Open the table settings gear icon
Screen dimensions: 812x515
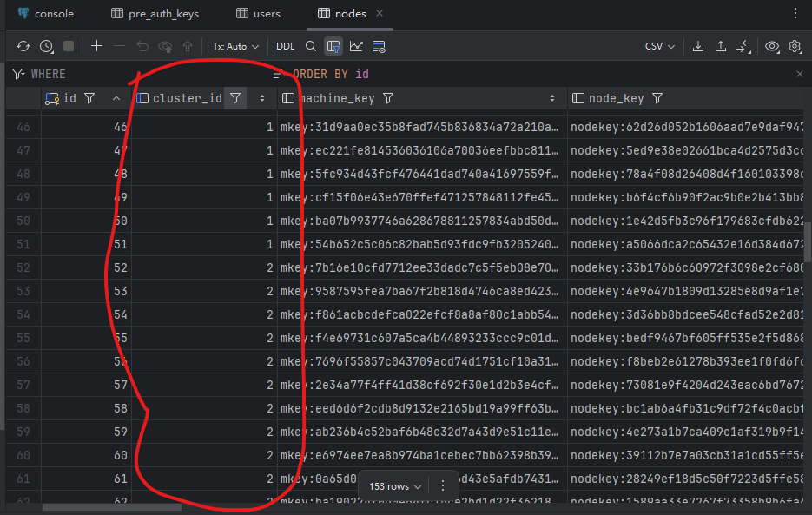click(x=795, y=46)
